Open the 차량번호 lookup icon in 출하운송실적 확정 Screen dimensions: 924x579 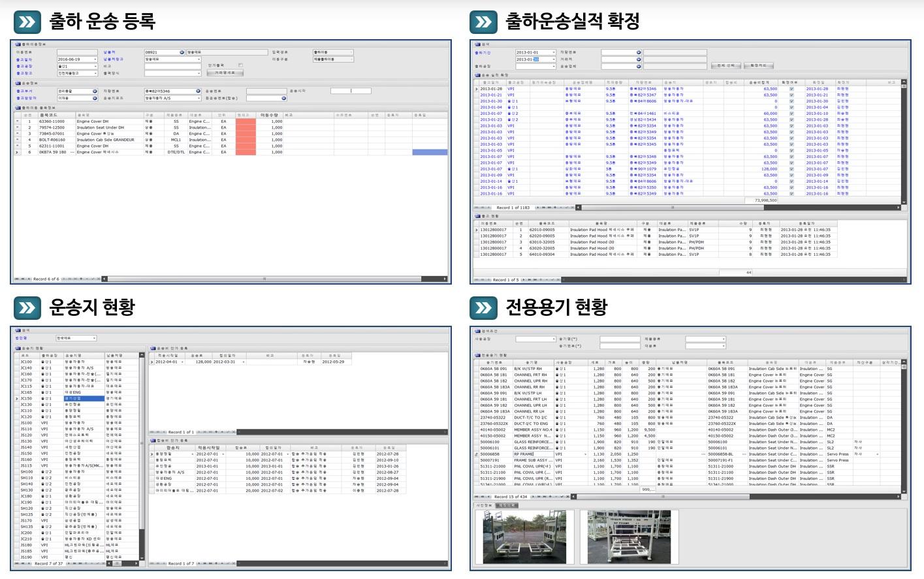(638, 52)
